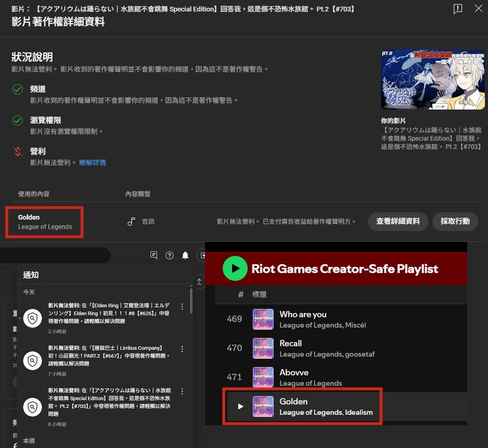
Task: Open the comment icon left of the help icon
Action: point(154,255)
